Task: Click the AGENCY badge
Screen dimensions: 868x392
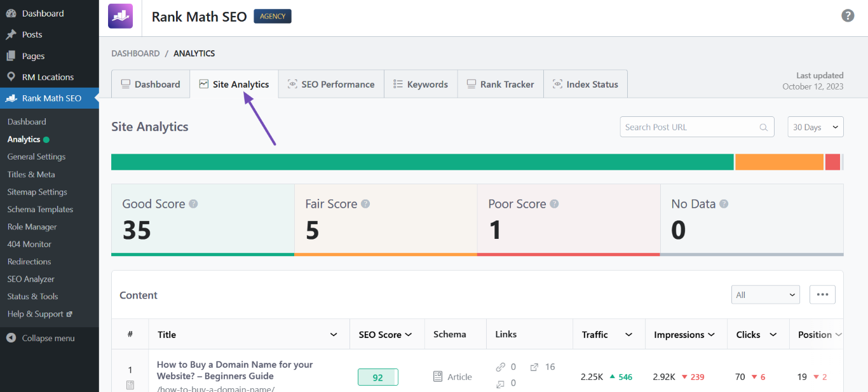Action: (273, 17)
